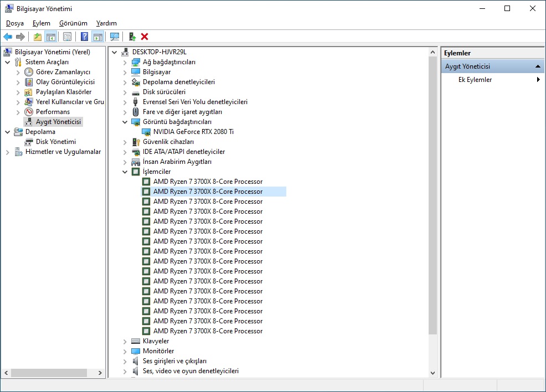Click the Depolama denetleyicileri icon

(136, 82)
